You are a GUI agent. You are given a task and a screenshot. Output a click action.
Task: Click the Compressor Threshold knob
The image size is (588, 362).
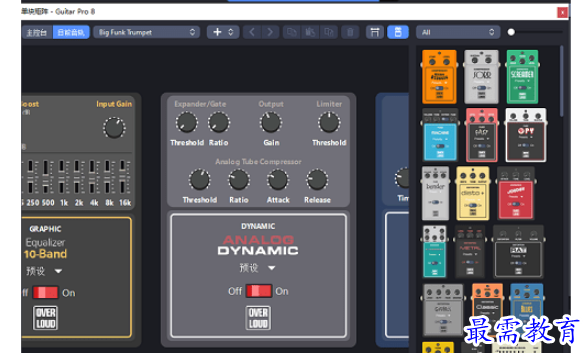point(200,180)
